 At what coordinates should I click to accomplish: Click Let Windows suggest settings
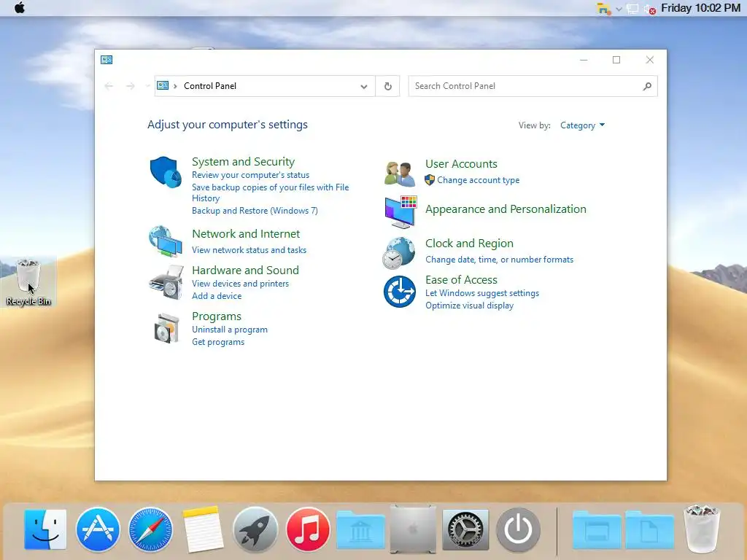482,293
